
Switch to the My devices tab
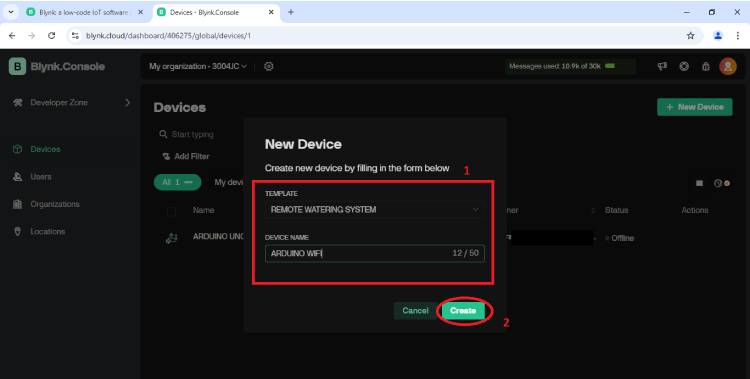pos(229,182)
